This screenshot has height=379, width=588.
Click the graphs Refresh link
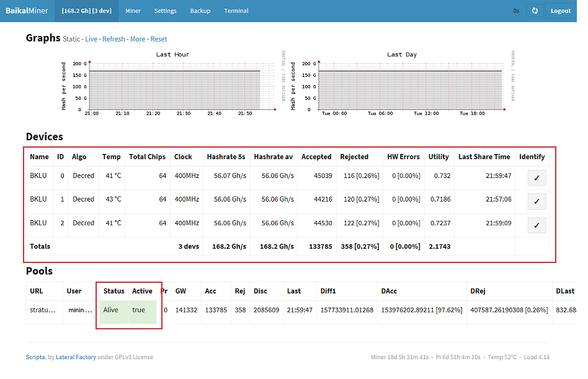point(114,39)
